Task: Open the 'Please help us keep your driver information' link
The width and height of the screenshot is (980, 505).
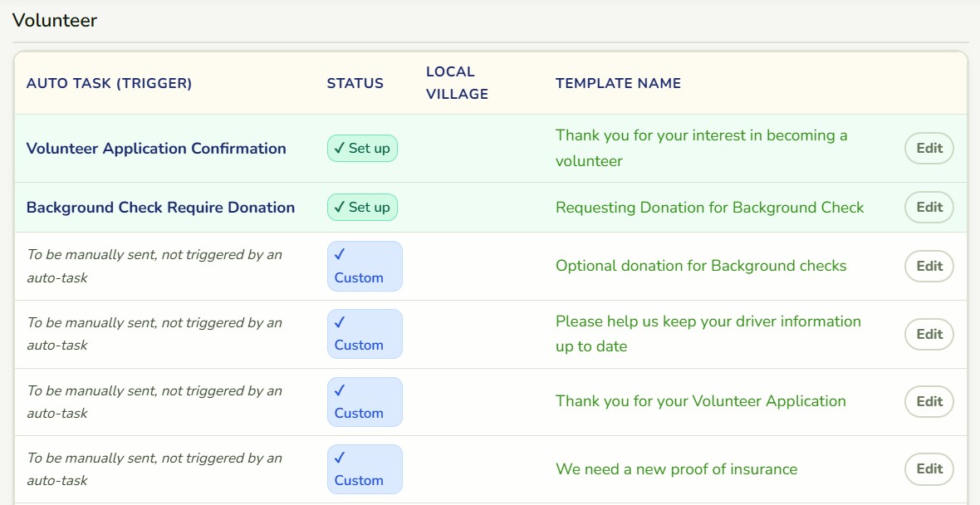Action: 708,334
